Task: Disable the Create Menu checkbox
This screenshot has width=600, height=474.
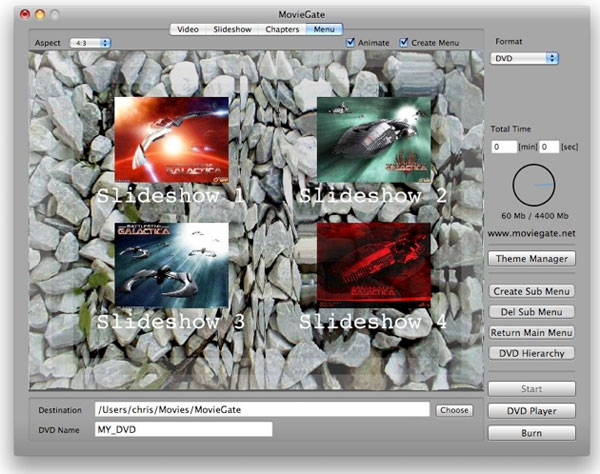Action: 404,43
